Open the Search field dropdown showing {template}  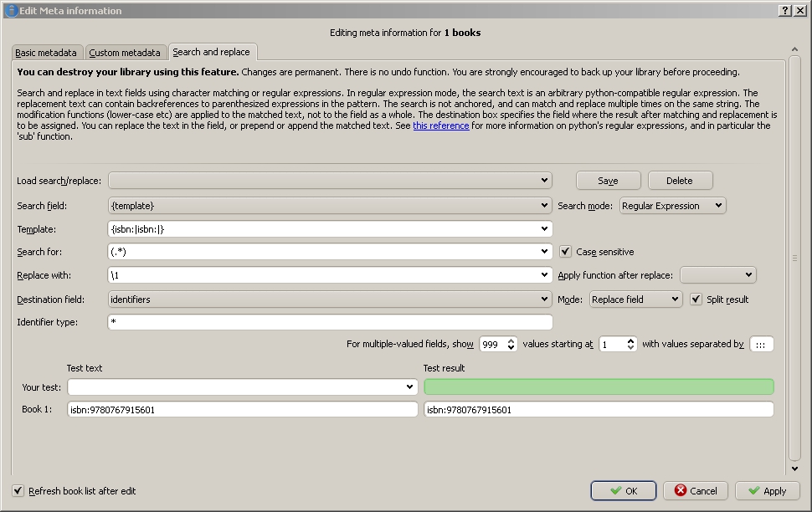330,206
